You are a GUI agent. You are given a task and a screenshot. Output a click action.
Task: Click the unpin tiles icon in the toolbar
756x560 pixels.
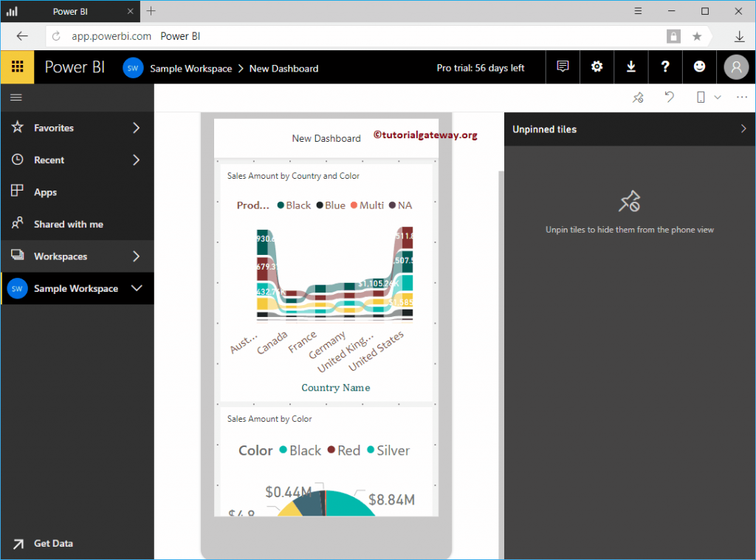[638, 97]
